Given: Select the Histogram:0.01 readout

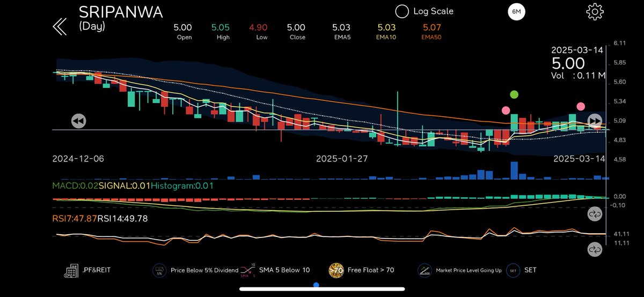Looking at the screenshot, I should (182, 186).
